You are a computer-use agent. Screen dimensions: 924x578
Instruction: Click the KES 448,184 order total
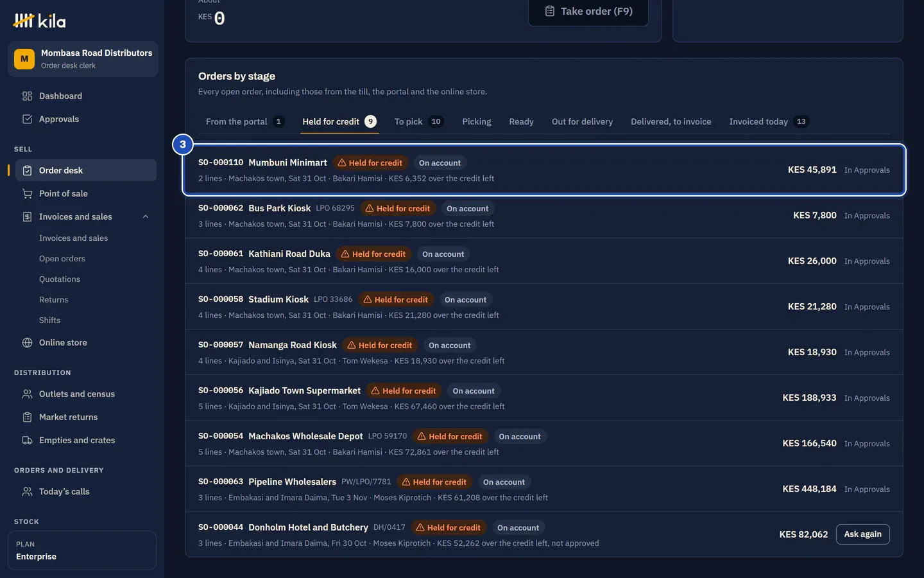pos(809,489)
